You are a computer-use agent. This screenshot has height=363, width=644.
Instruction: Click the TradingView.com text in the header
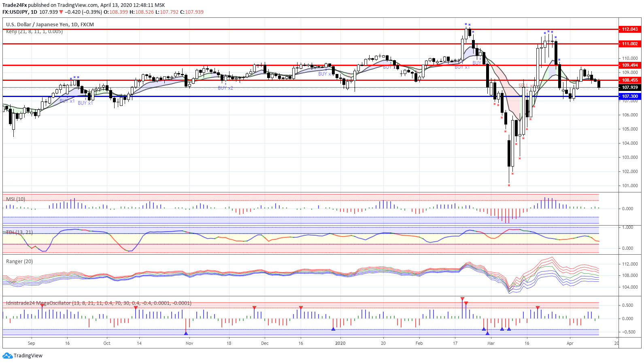tap(78, 5)
